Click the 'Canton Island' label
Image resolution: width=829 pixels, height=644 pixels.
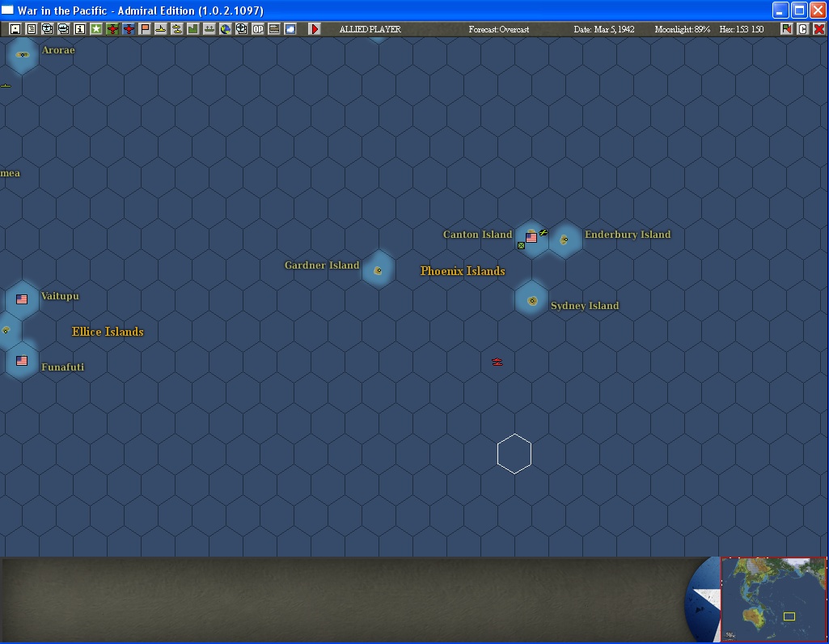(x=477, y=235)
